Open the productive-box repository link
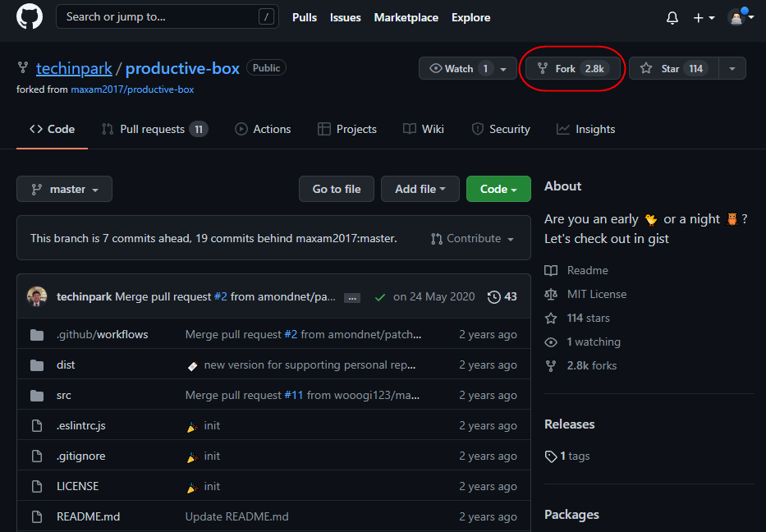 tap(182, 68)
